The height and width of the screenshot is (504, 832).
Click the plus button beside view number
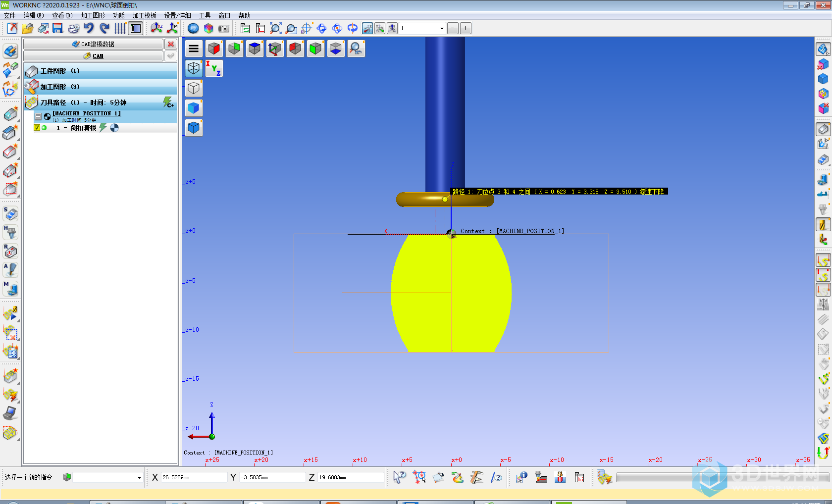[466, 28]
